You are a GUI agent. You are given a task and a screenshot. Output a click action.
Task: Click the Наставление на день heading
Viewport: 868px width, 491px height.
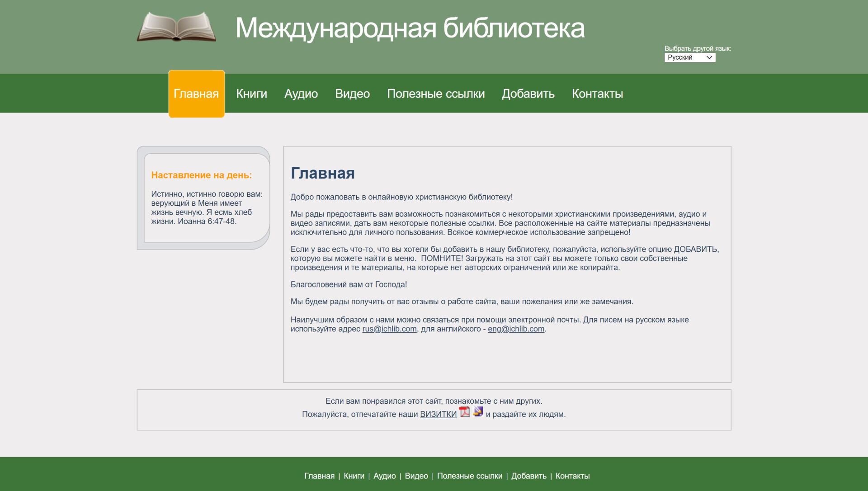[x=201, y=175]
